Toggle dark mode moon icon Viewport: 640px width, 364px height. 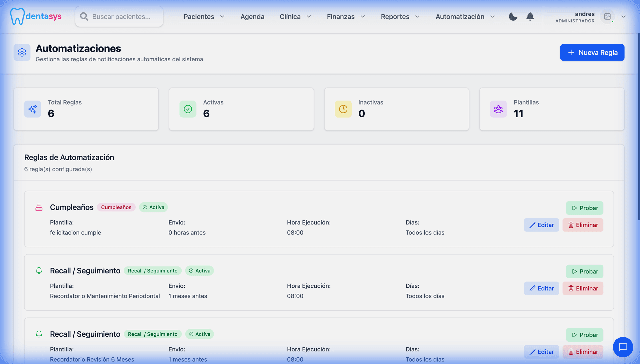click(x=513, y=17)
